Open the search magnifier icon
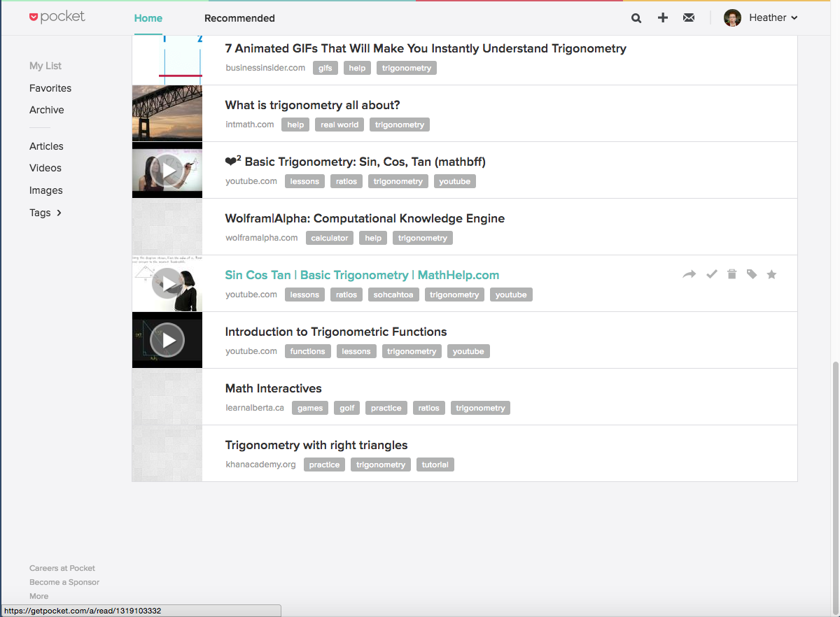 pyautogui.click(x=636, y=18)
